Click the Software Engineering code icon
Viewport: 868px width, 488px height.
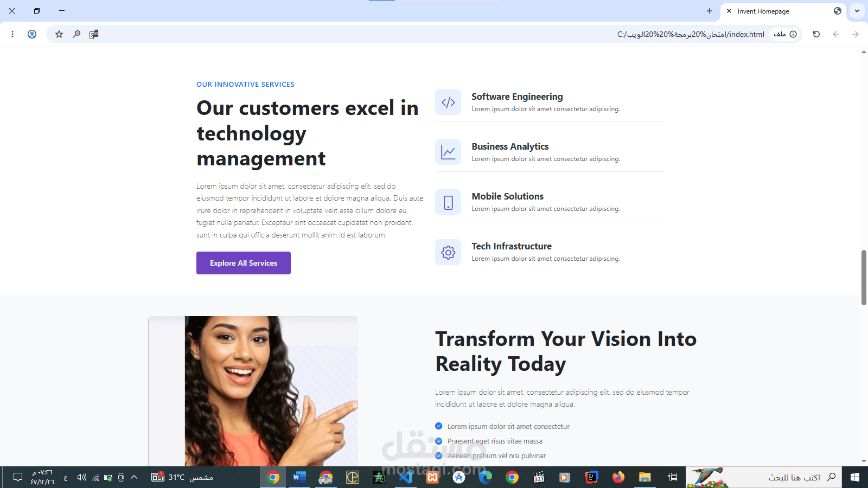coord(448,102)
